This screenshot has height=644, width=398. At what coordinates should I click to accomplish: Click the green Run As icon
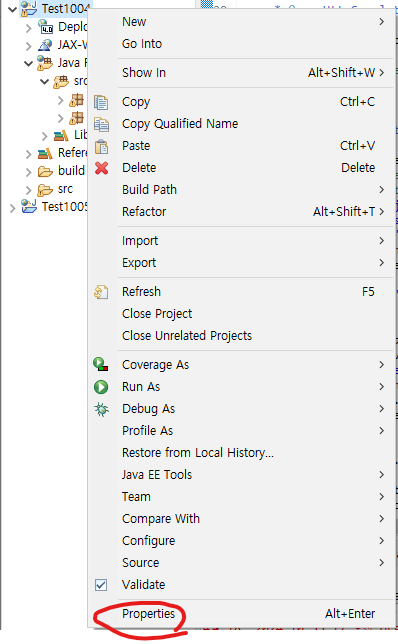point(101,387)
